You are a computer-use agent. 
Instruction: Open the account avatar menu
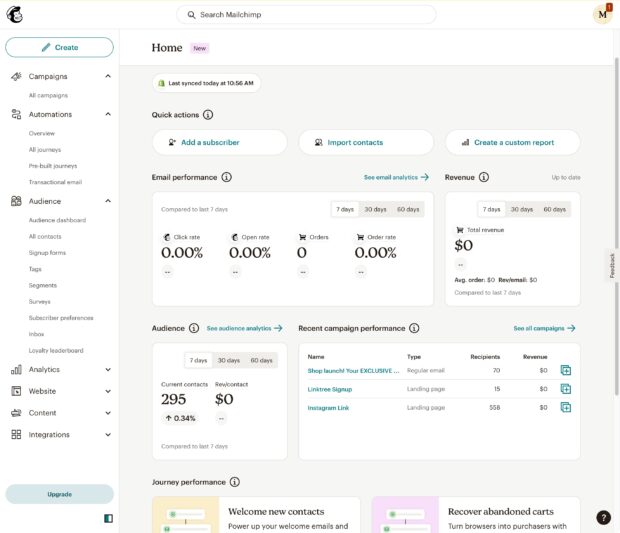coord(602,15)
